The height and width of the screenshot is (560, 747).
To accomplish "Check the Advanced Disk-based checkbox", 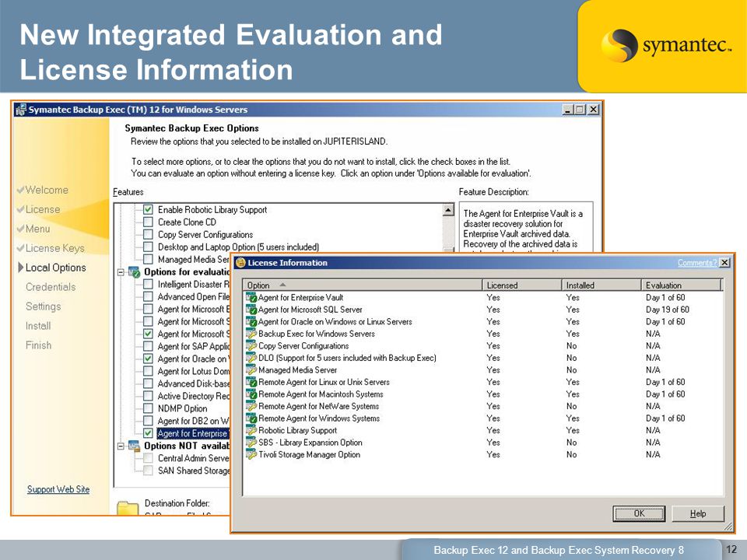I will (x=148, y=383).
